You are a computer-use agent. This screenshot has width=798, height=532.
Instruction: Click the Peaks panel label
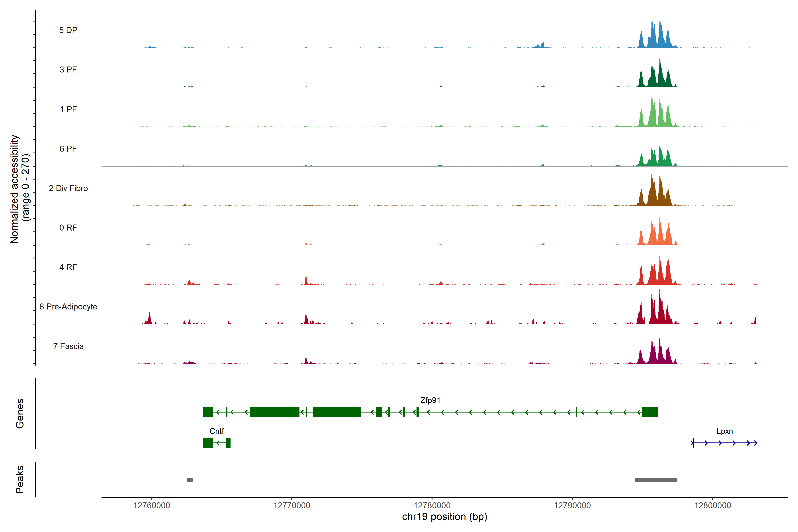[x=20, y=479]
